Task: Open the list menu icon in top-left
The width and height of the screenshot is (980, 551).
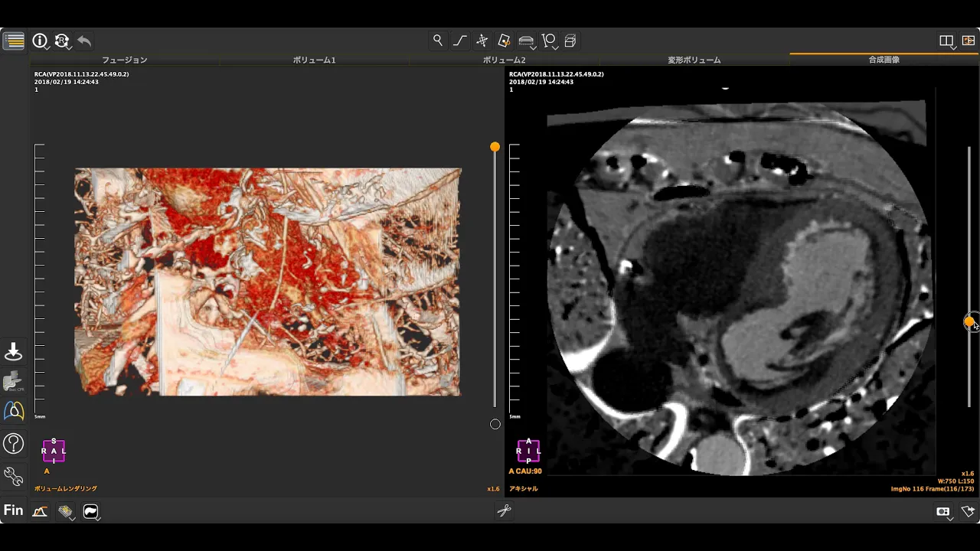Action: pos(14,41)
